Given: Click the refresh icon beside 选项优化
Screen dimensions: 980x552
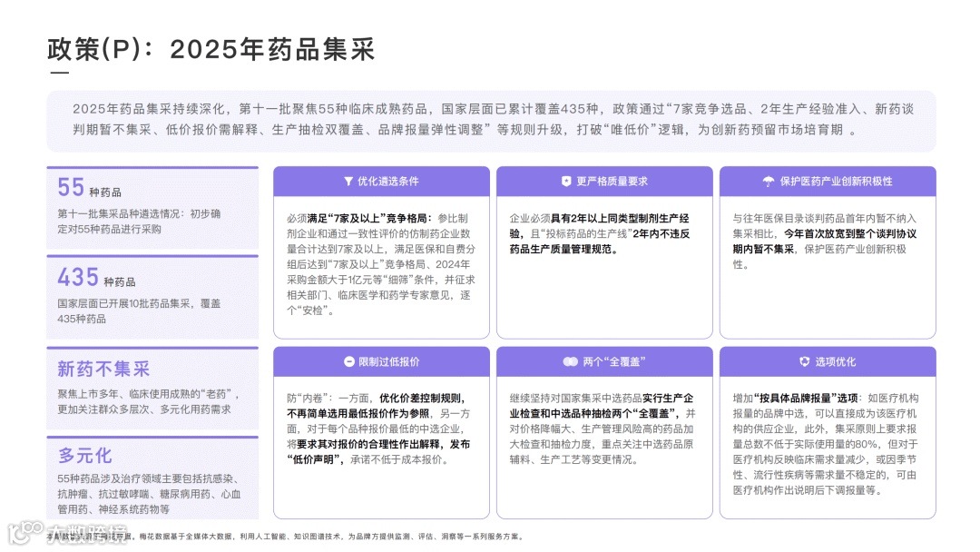Looking at the screenshot, I should click(x=804, y=362).
